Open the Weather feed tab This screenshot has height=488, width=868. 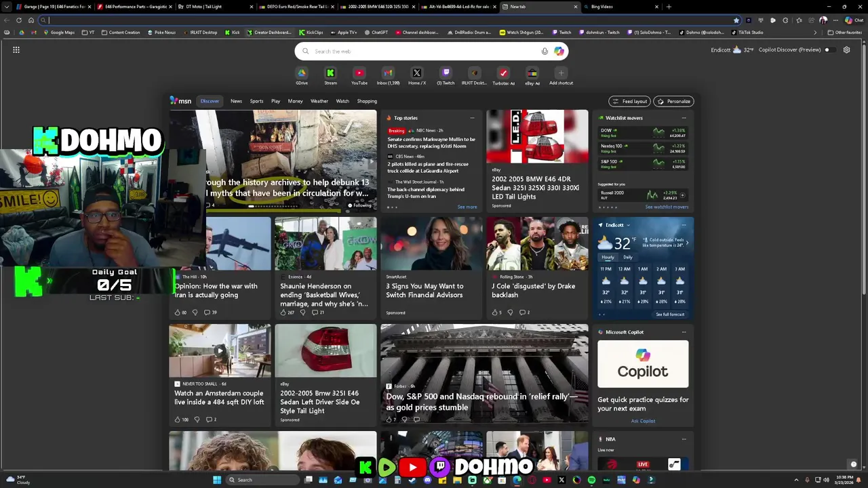pyautogui.click(x=319, y=101)
